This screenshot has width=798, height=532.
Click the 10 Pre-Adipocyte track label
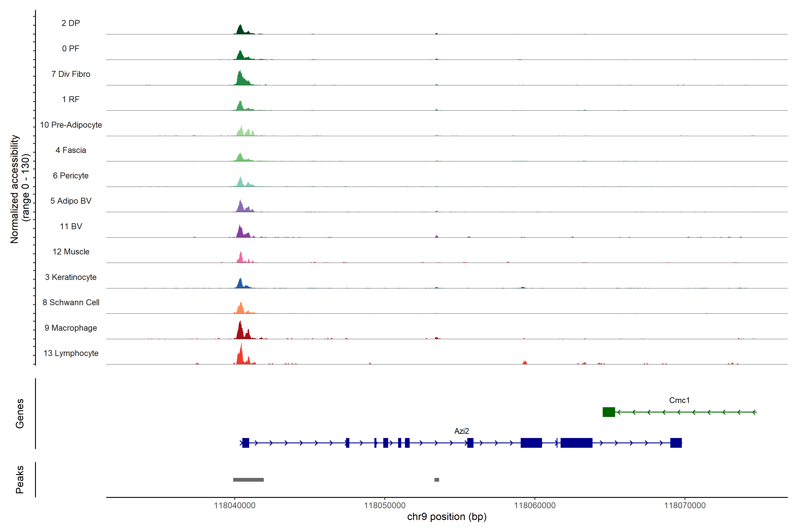pos(71,125)
